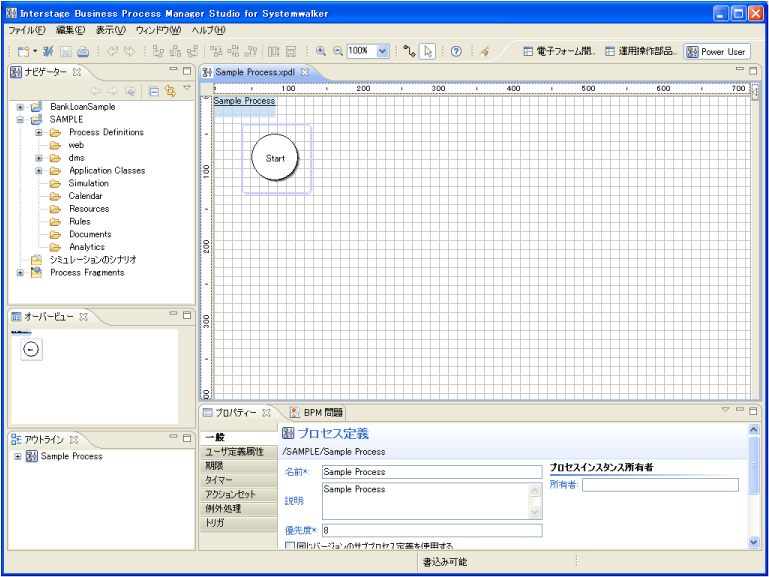Select the アクションセット properties tab

click(x=238, y=494)
